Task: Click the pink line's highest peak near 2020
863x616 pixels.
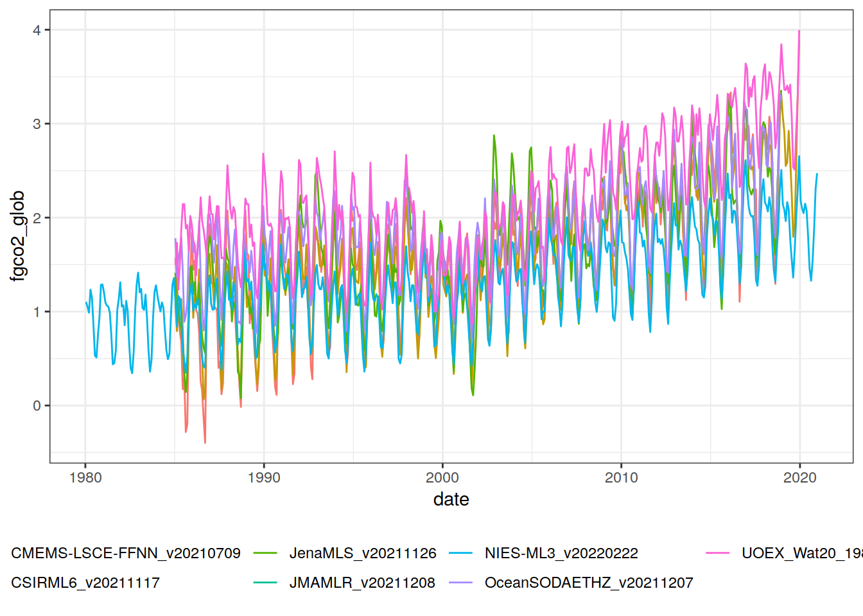Action: (799, 31)
